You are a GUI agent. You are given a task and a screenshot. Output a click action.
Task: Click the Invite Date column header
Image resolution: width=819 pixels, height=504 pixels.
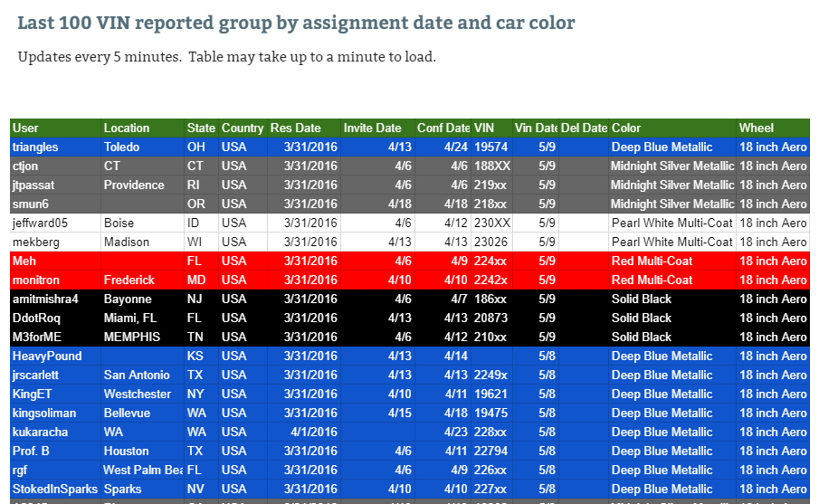[x=377, y=128]
